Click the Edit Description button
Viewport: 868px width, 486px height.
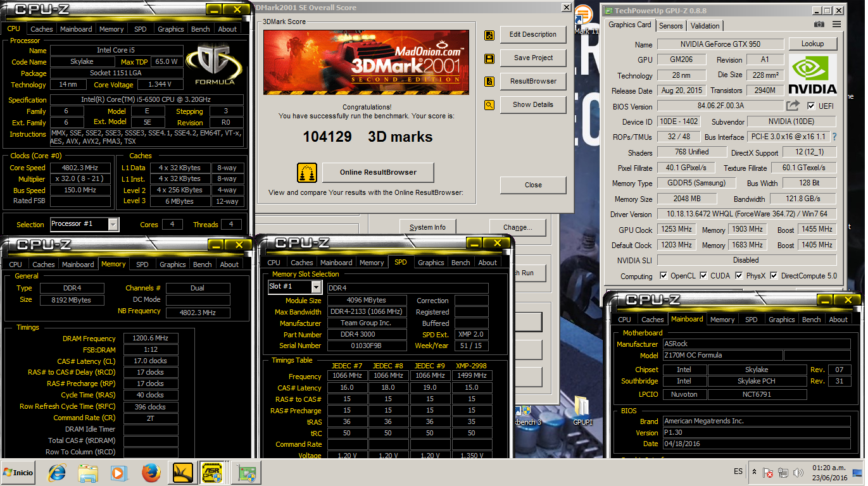tap(533, 35)
